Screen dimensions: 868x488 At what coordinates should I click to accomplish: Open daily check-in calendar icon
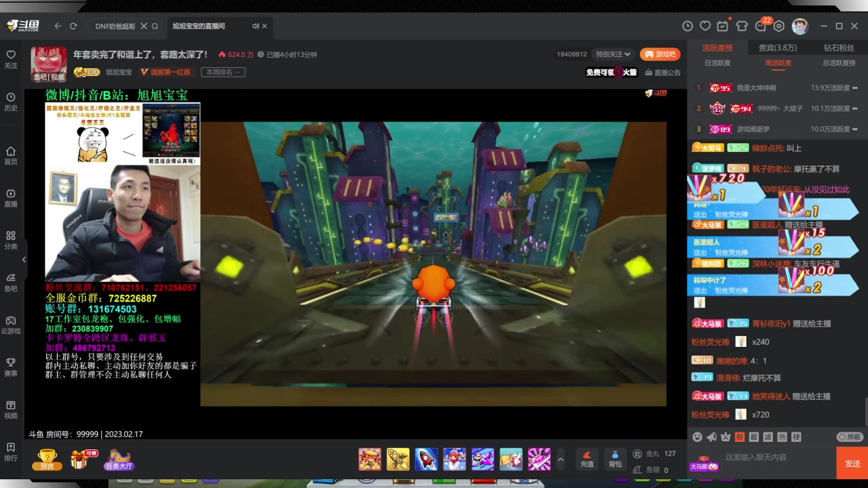723,26
